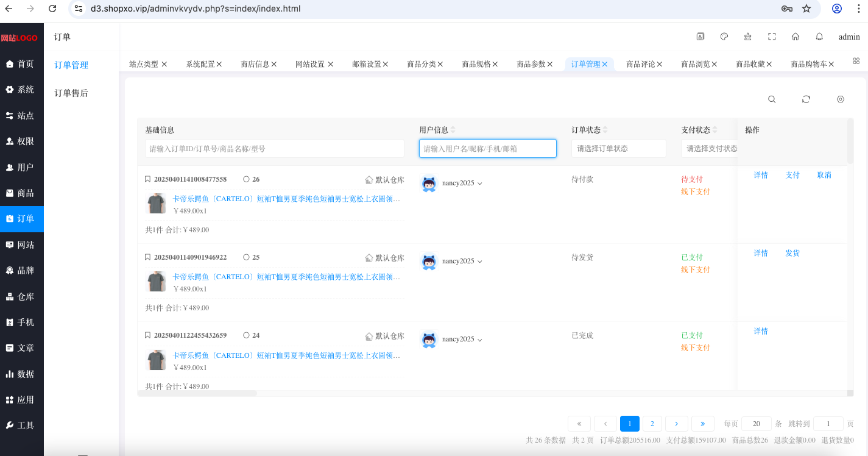Toggle fullscreen mode icon

[x=772, y=37]
